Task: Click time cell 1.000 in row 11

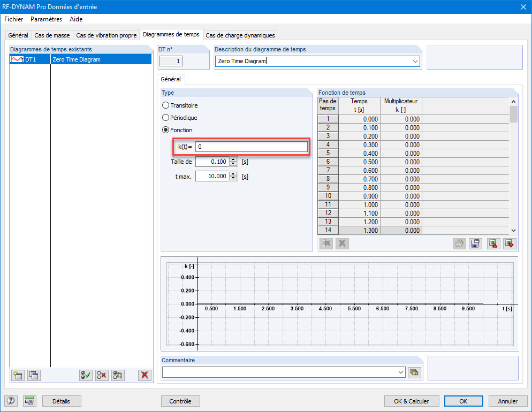Action: point(359,205)
